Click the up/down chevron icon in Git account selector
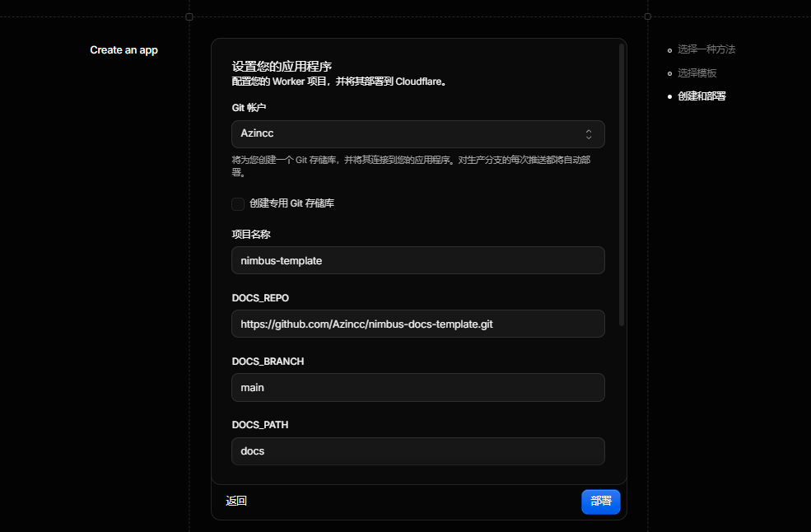Screen dimensions: 811x532 click(589, 134)
